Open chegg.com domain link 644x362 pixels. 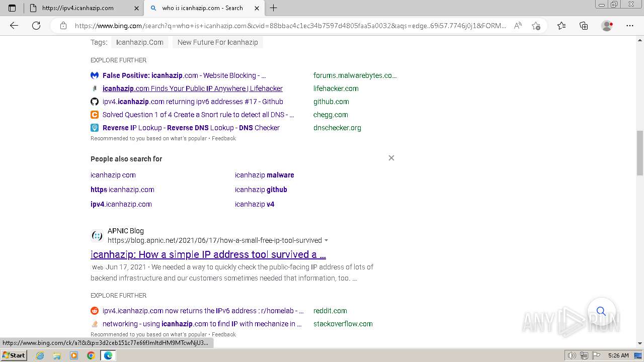tap(331, 115)
